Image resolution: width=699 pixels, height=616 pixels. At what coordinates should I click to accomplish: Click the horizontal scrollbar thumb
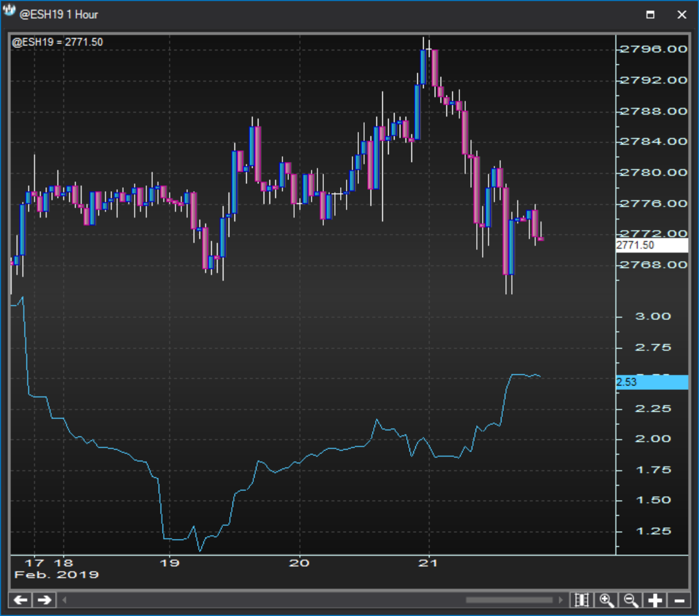tap(509, 600)
